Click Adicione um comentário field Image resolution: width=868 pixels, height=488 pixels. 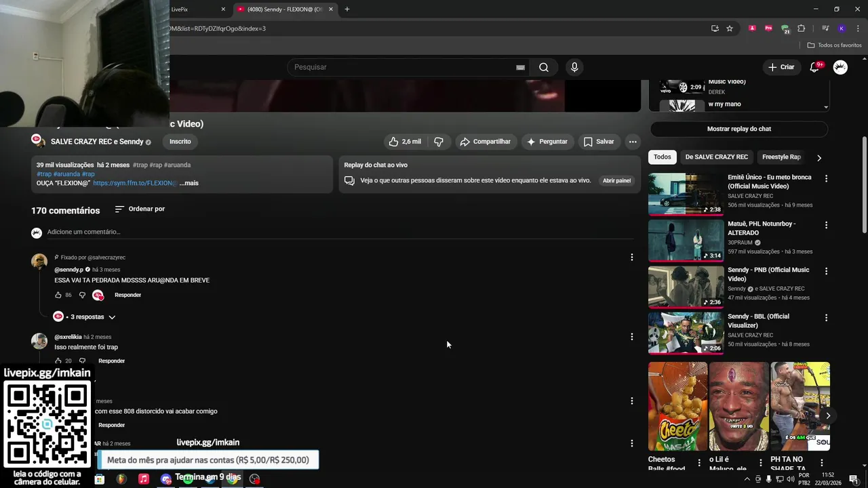click(x=340, y=232)
